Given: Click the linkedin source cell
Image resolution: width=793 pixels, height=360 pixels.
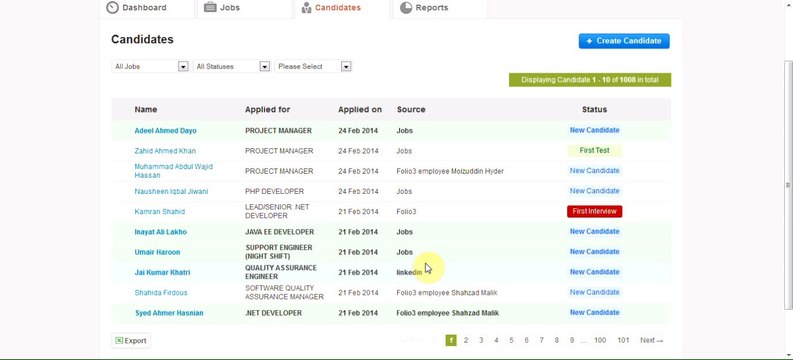Looking at the screenshot, I should click(409, 272).
